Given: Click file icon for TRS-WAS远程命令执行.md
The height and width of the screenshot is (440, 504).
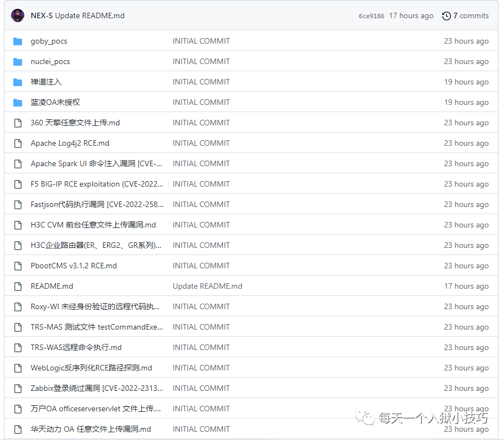Looking at the screenshot, I should [18, 347].
